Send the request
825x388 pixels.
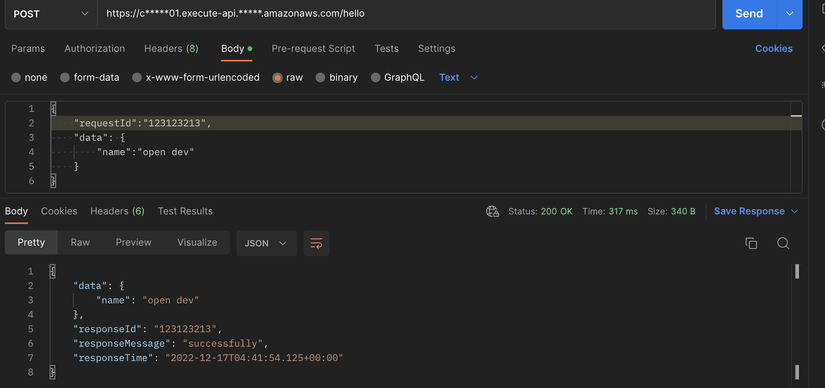(749, 14)
